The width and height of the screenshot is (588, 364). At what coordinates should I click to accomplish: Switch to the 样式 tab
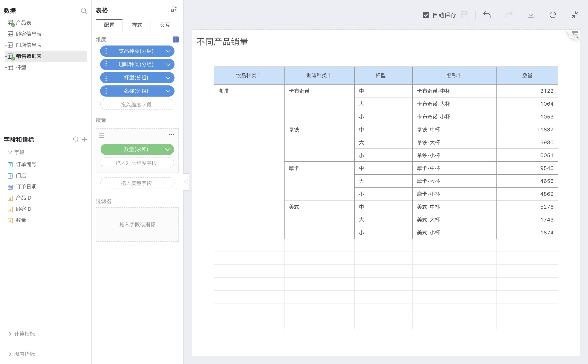click(x=137, y=25)
